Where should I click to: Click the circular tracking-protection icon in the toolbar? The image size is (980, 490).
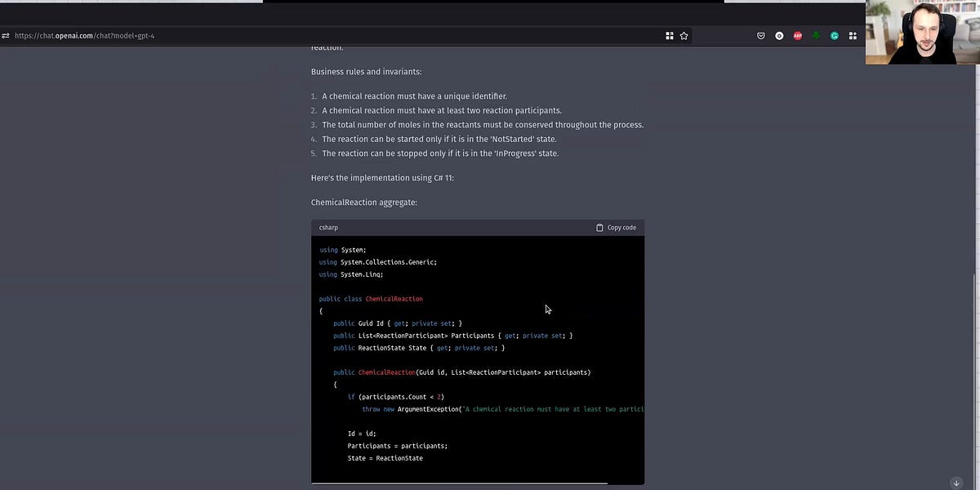point(779,35)
